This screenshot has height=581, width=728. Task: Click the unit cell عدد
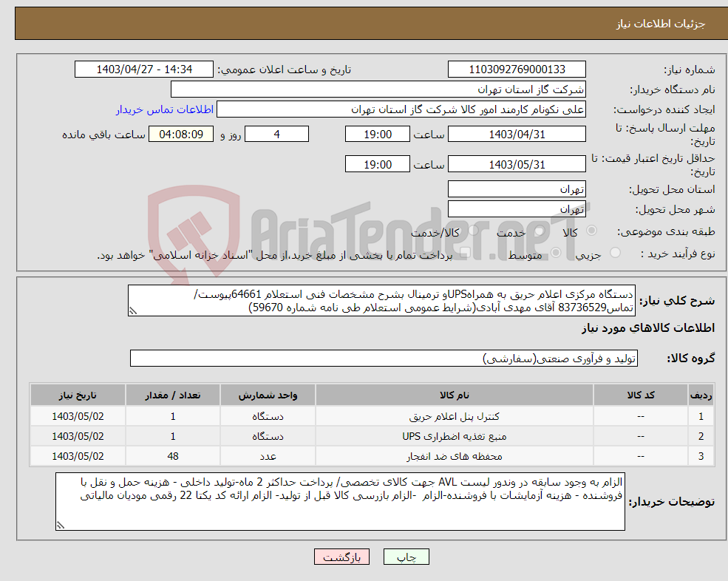[268, 456]
